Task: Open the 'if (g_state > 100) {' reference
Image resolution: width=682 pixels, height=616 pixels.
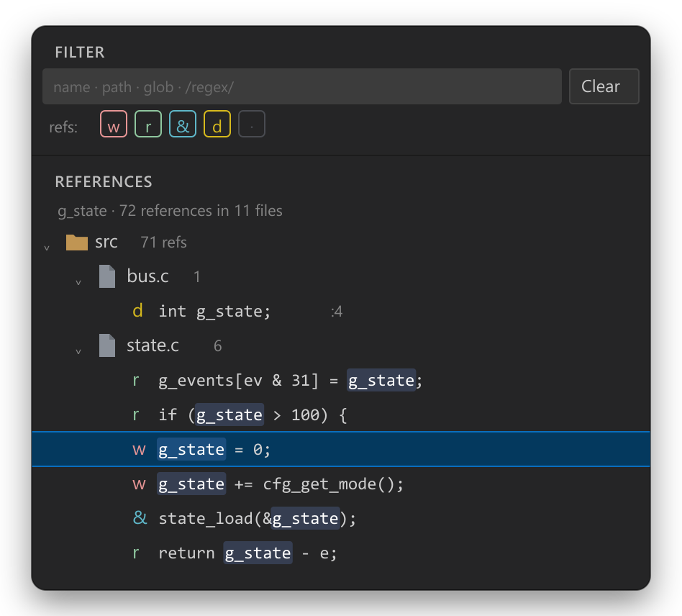Action: pyautogui.click(x=341, y=415)
